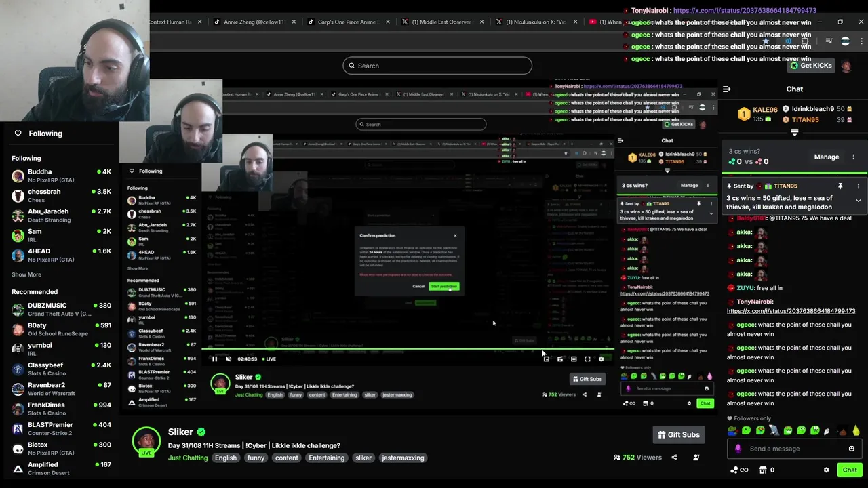Open TITAN95 in the gift leaderboard
868x488 pixels.
805,119
